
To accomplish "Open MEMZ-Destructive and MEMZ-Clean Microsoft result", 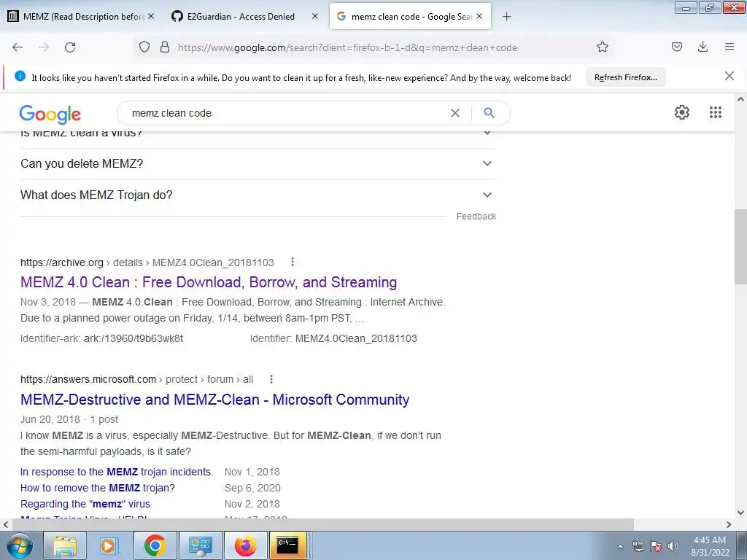I will pyautogui.click(x=215, y=399).
